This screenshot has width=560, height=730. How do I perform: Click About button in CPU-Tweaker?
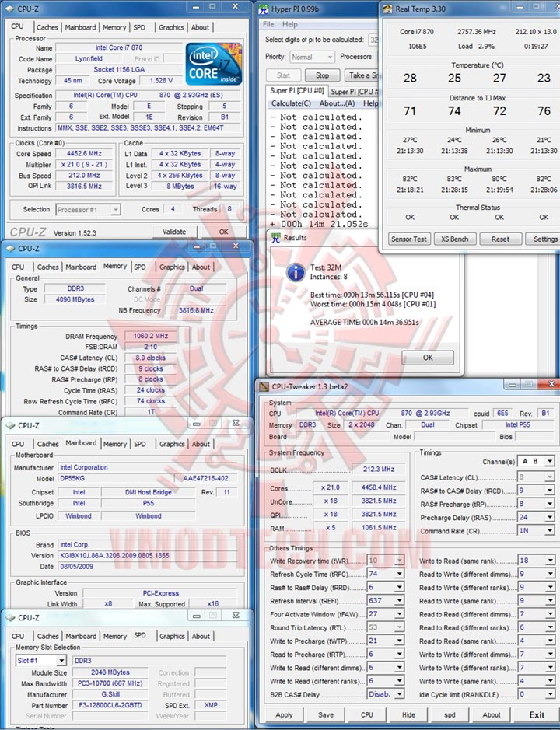[x=492, y=715]
